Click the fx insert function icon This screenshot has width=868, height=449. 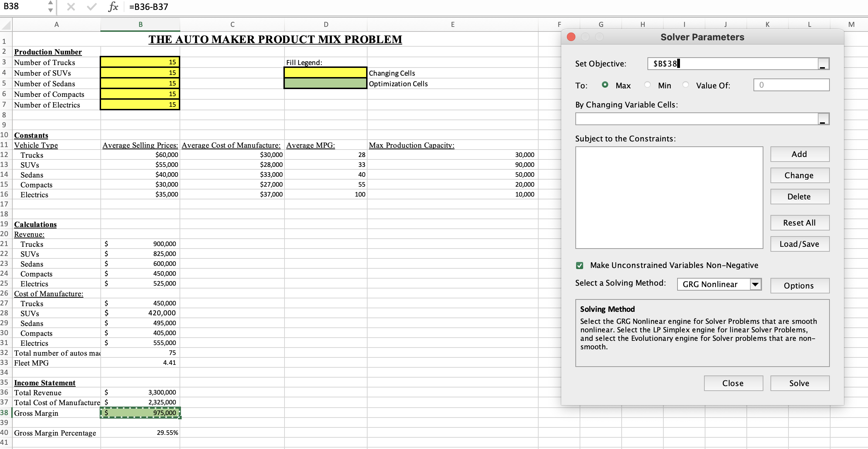tap(113, 7)
